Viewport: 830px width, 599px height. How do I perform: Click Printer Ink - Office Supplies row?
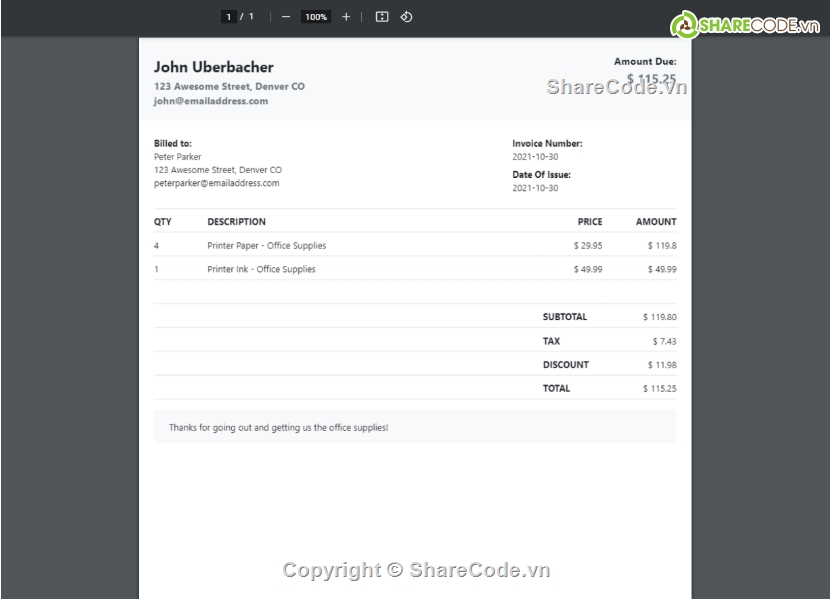(415, 269)
